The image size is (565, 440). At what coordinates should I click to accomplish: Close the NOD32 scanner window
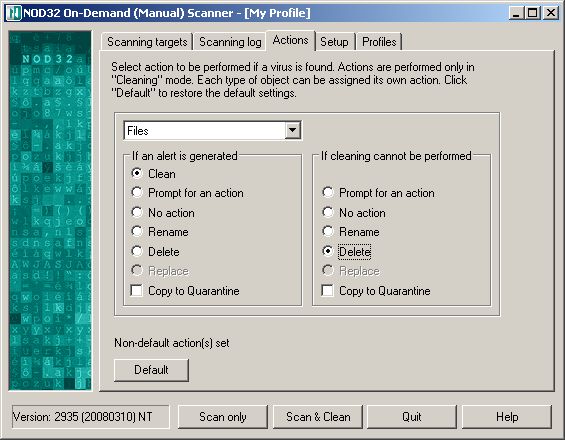tap(551, 13)
